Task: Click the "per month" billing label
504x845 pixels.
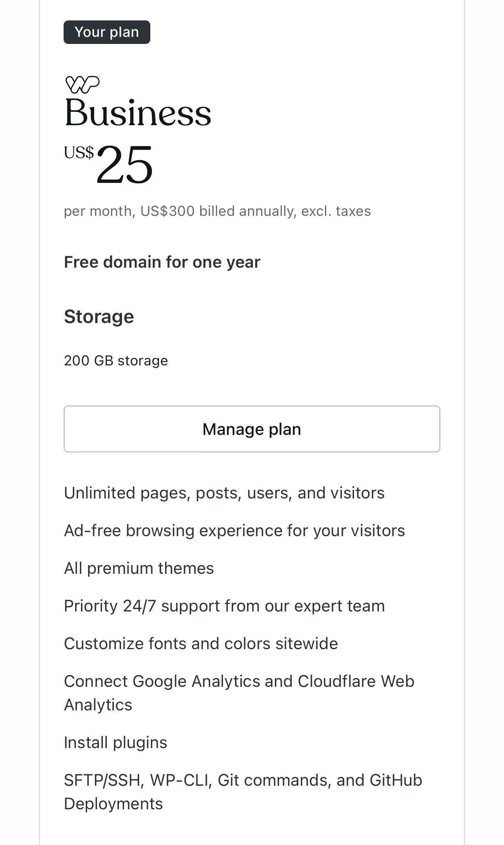Action: click(98, 211)
